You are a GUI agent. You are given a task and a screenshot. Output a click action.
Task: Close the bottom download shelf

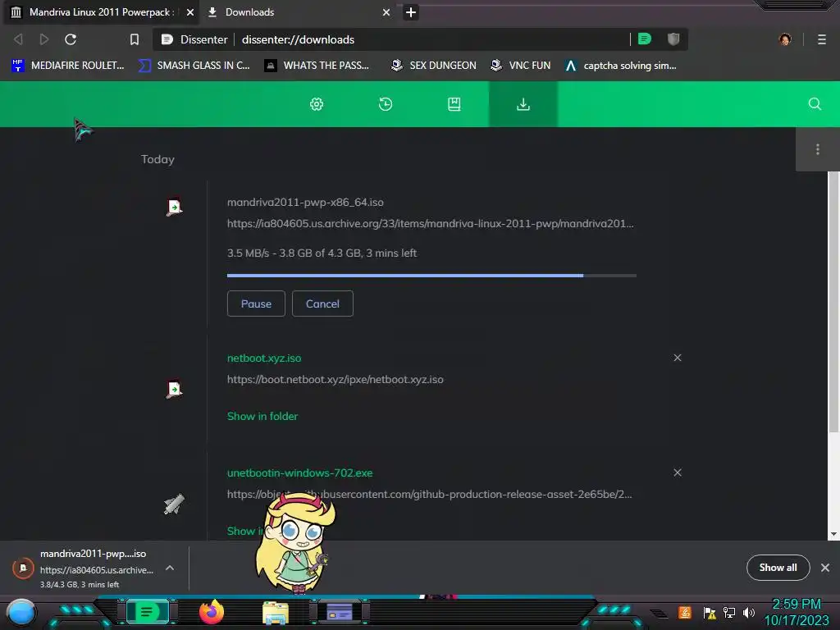[x=825, y=568]
